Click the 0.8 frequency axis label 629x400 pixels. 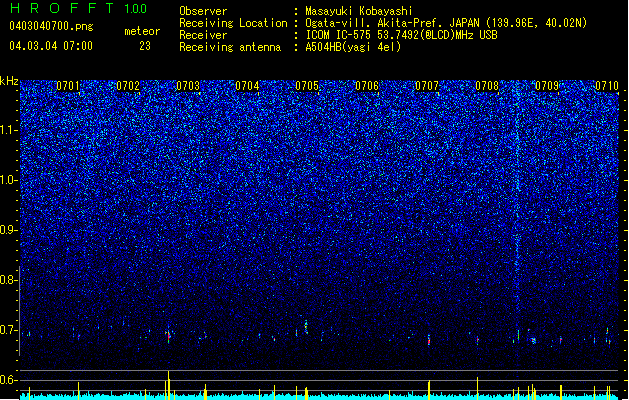click(x=9, y=280)
